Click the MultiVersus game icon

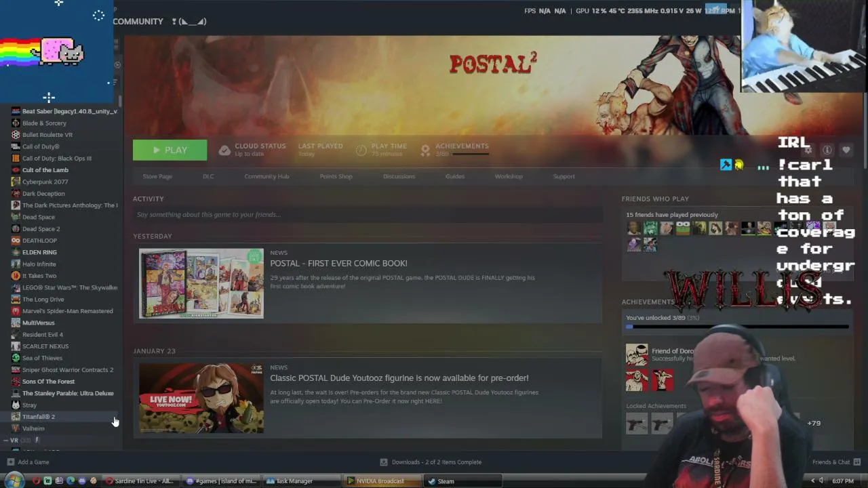click(16, 323)
